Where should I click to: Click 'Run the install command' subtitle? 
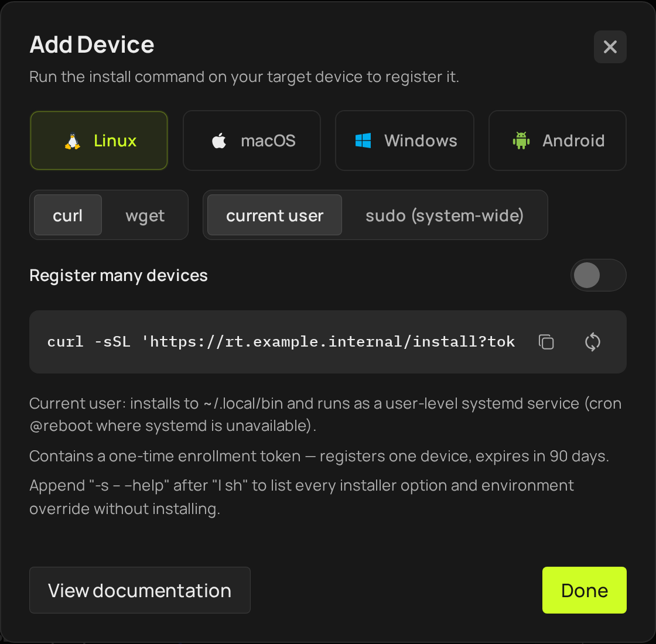coord(244,77)
